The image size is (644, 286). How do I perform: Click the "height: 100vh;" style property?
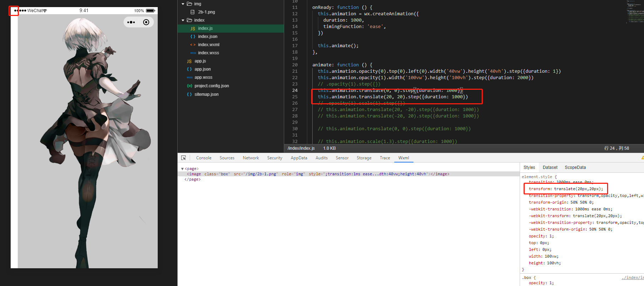pyautogui.click(x=545, y=263)
